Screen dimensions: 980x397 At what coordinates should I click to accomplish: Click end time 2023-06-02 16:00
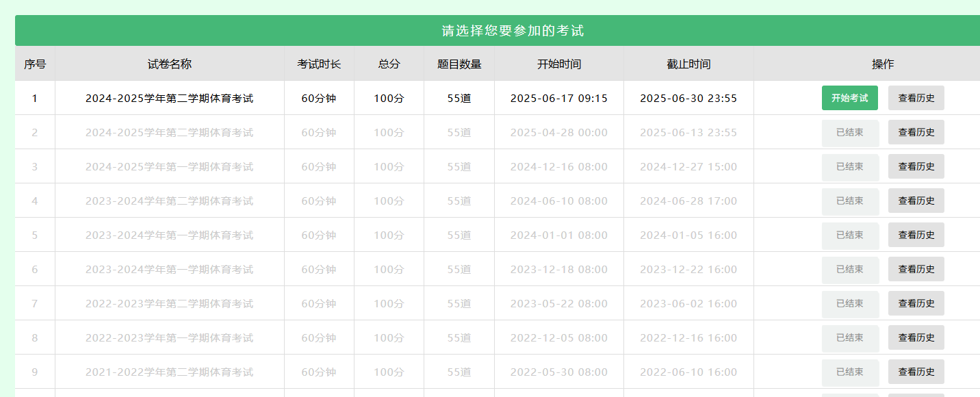coord(688,304)
